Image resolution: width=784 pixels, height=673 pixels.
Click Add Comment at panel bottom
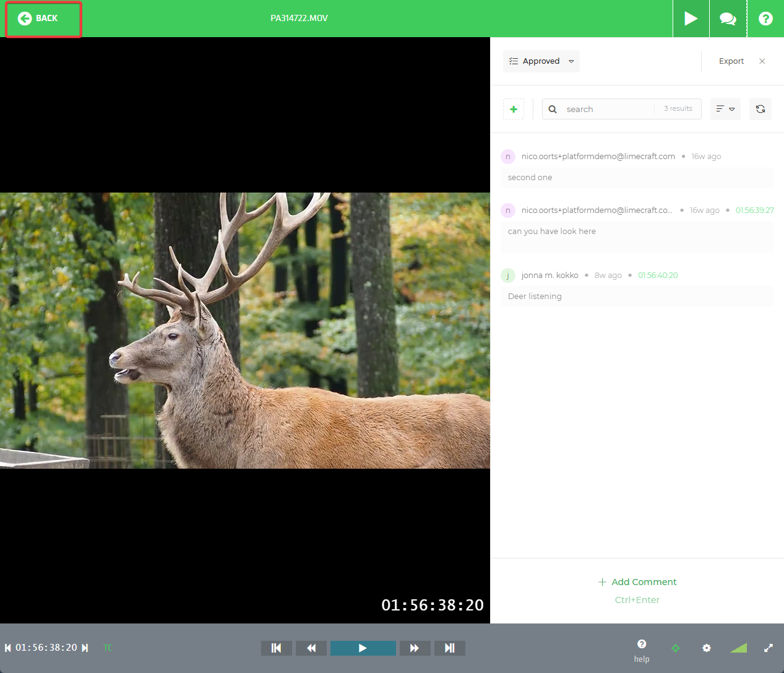(637, 582)
